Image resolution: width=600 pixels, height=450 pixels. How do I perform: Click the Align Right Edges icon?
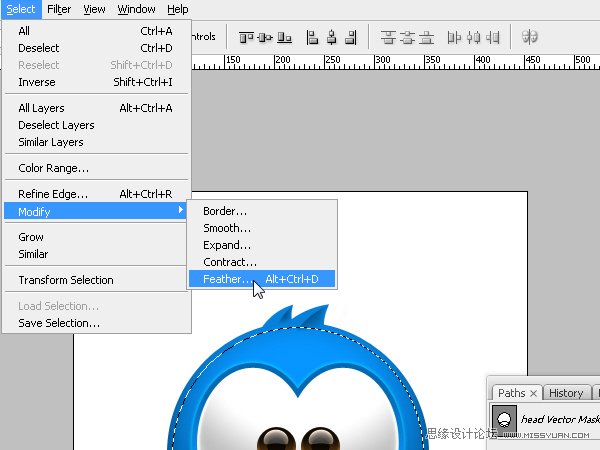tap(351, 37)
